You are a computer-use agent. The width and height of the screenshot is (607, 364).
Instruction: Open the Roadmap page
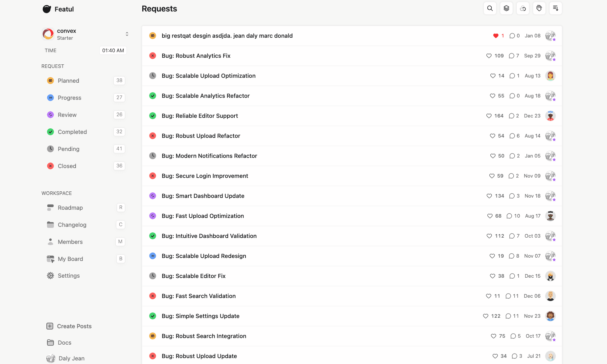coord(70,207)
